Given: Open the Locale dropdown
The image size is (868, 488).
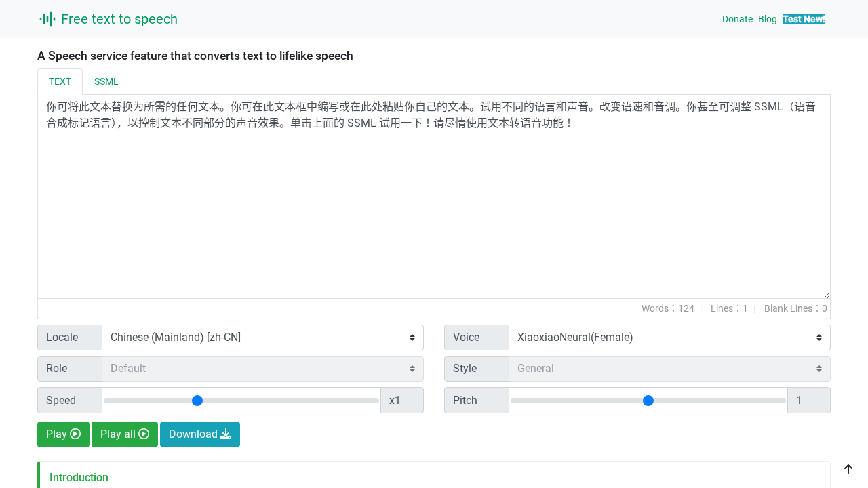Looking at the screenshot, I should (x=262, y=337).
